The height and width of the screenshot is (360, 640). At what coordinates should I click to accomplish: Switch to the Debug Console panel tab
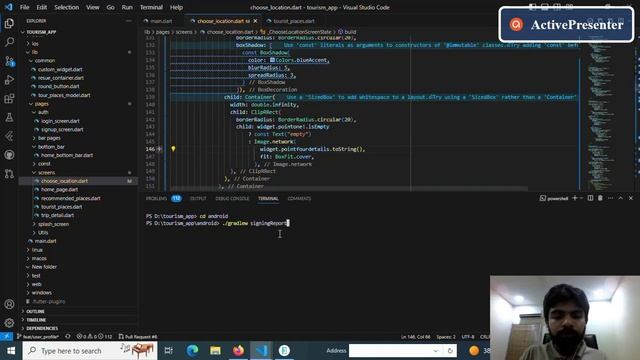click(x=232, y=198)
